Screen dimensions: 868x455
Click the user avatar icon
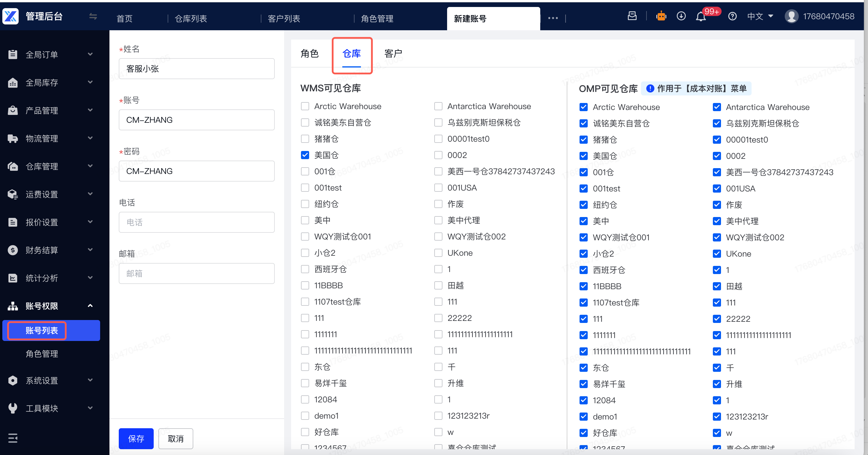pyautogui.click(x=791, y=16)
